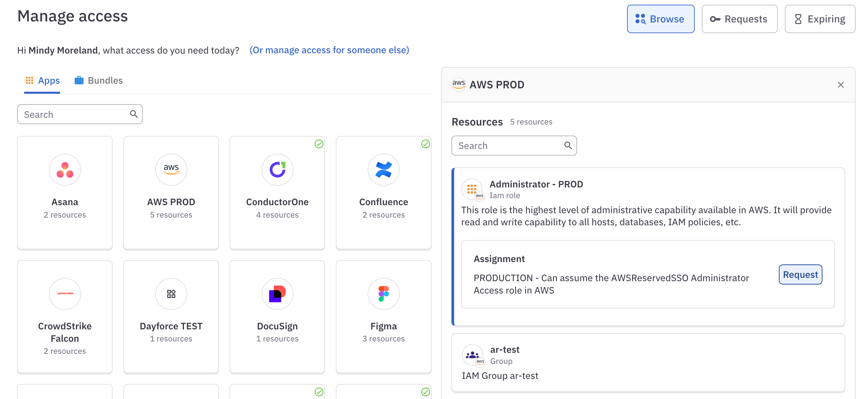Click the hourglass icon beside Expiring

point(798,19)
